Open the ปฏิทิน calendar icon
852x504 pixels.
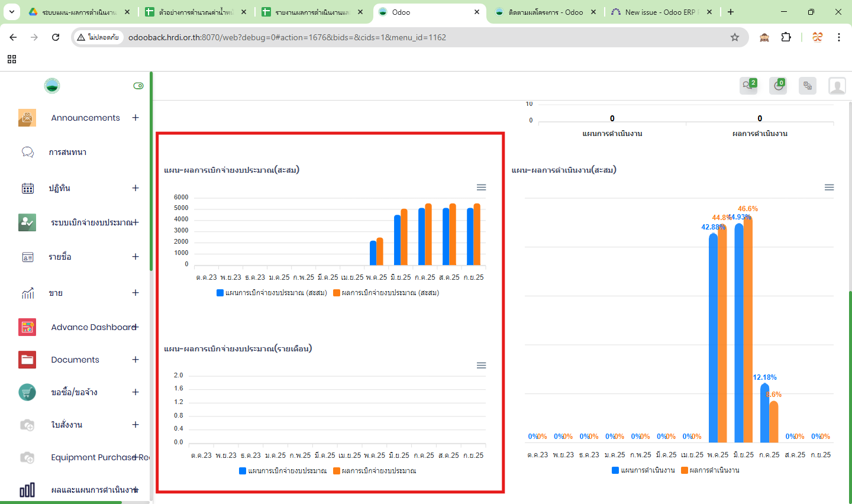(27, 188)
